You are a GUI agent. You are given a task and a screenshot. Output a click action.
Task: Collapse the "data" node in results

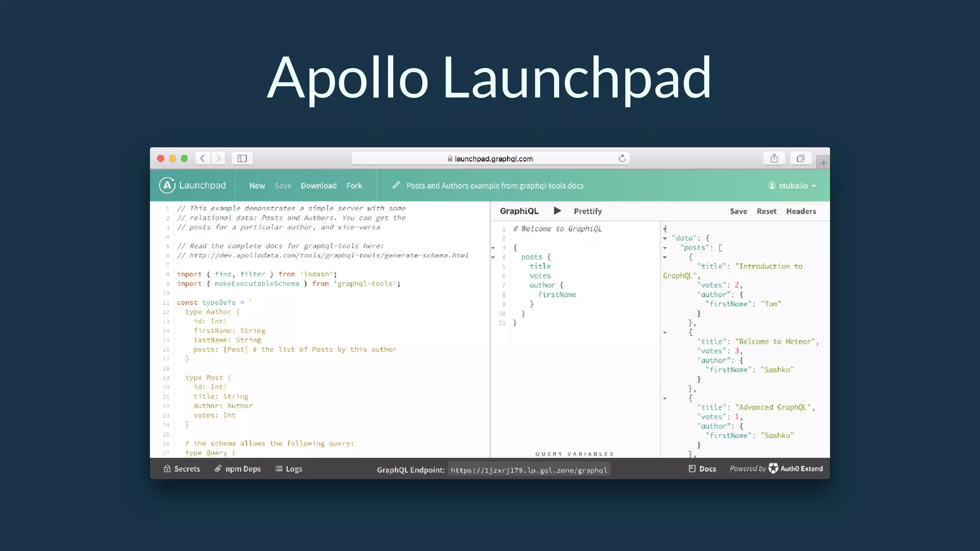tap(665, 238)
